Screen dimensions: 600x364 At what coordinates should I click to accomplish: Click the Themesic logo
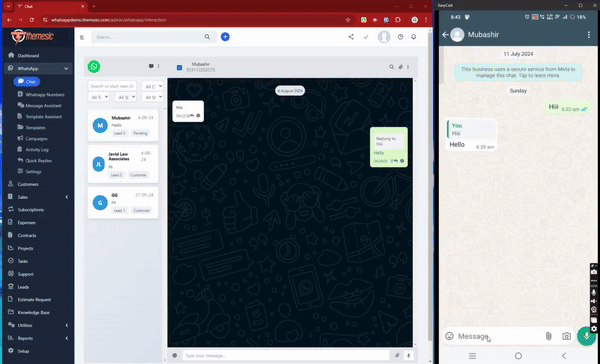pos(32,37)
